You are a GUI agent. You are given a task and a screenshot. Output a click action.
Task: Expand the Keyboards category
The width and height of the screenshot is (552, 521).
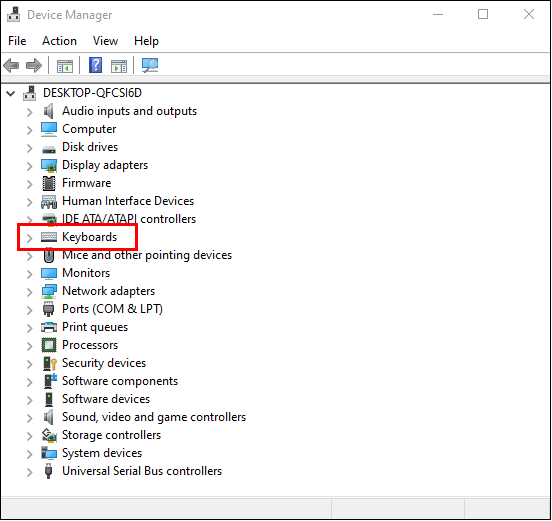pyautogui.click(x=30, y=238)
